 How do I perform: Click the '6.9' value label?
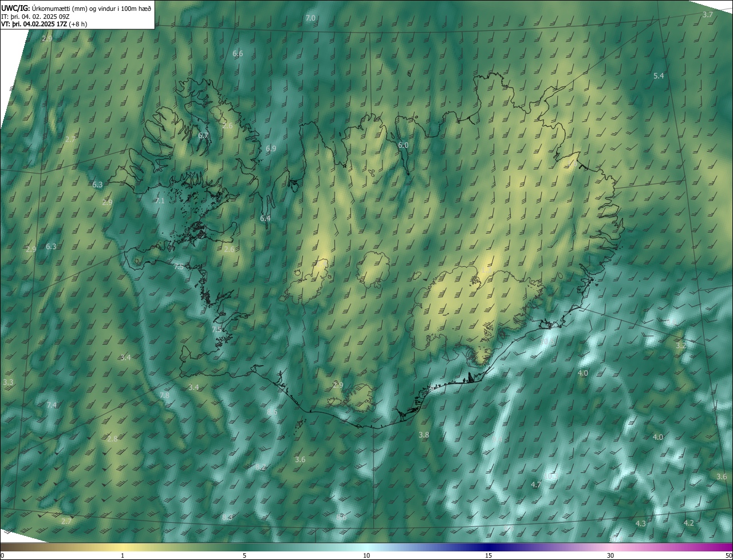coord(271,148)
